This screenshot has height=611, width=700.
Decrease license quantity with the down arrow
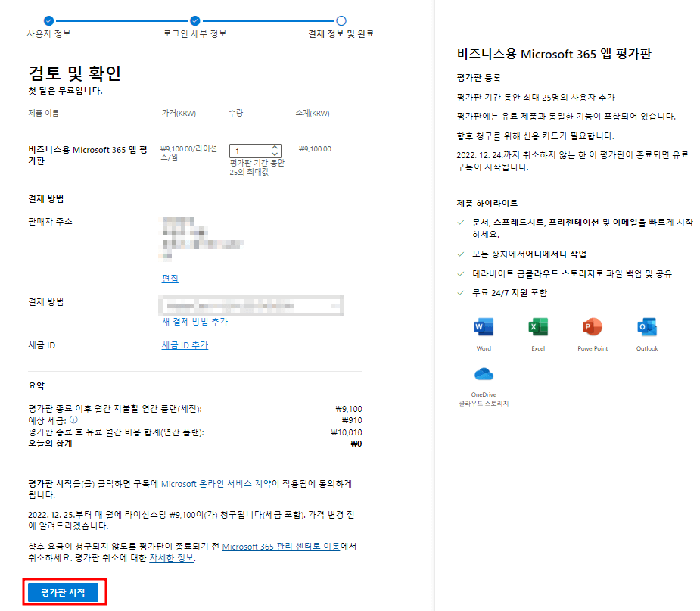(275, 154)
